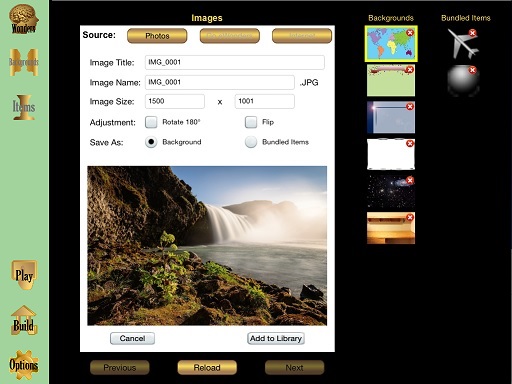Edit the Image Title field

coord(235,62)
